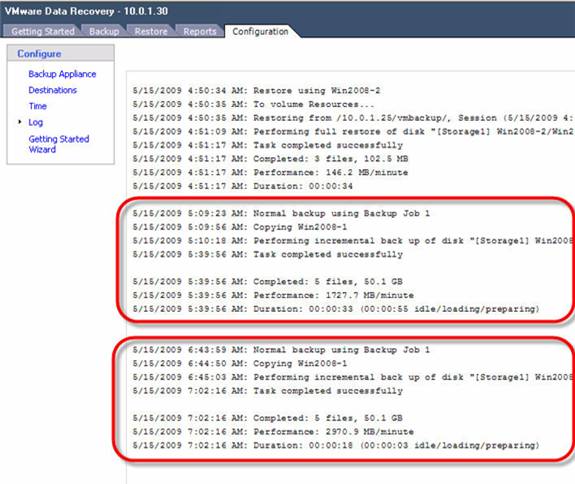The height and width of the screenshot is (484, 575).
Task: Open the Reports tab
Action: [x=200, y=32]
